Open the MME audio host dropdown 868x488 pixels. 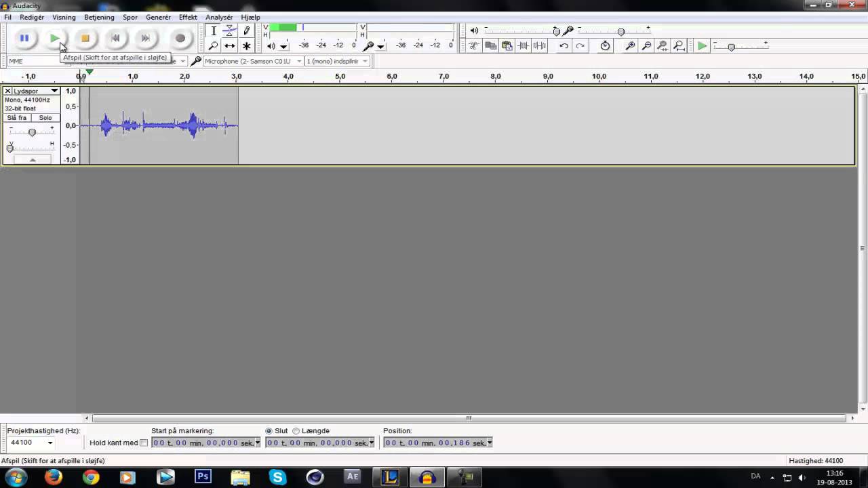[x=37, y=61]
